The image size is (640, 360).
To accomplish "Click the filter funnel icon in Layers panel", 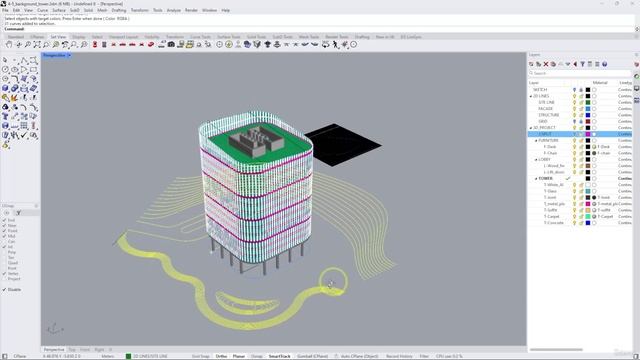I will coord(582,64).
